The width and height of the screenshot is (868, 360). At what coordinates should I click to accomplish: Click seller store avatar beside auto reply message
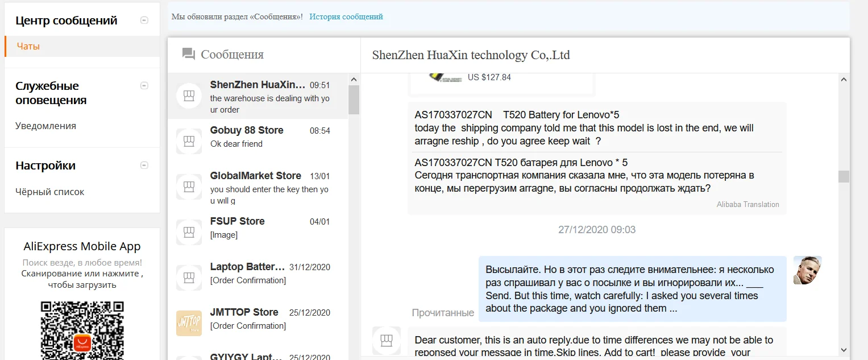coord(387,341)
